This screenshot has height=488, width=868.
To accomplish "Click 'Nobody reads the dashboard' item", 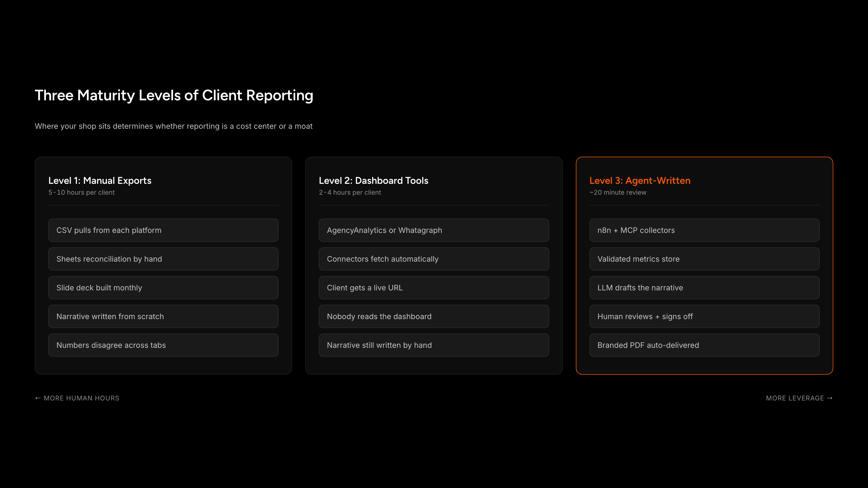I will point(434,316).
